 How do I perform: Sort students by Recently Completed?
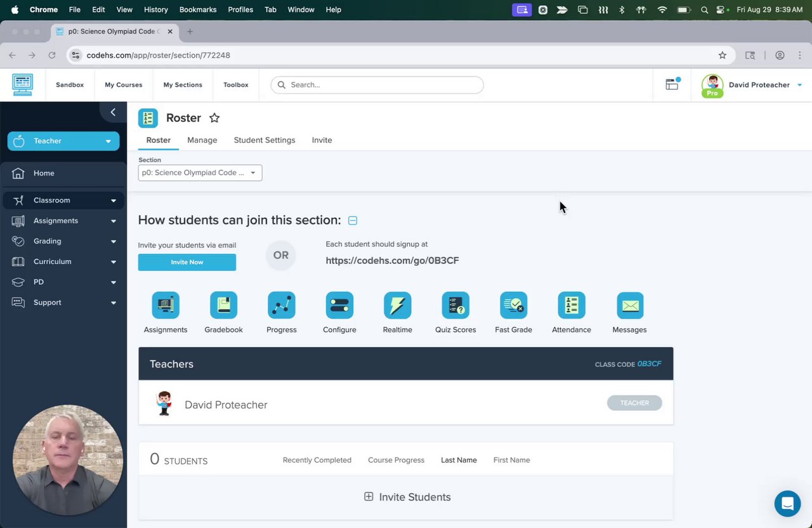pyautogui.click(x=317, y=460)
